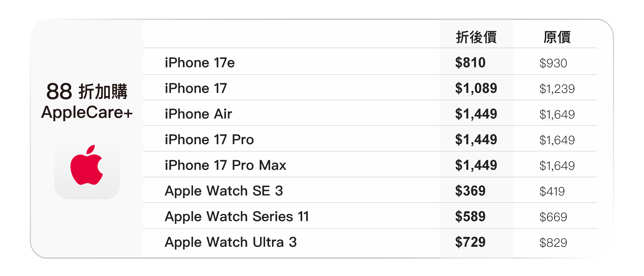Select the iPhone Air row label
This screenshot has height=276, width=644.
(x=198, y=114)
